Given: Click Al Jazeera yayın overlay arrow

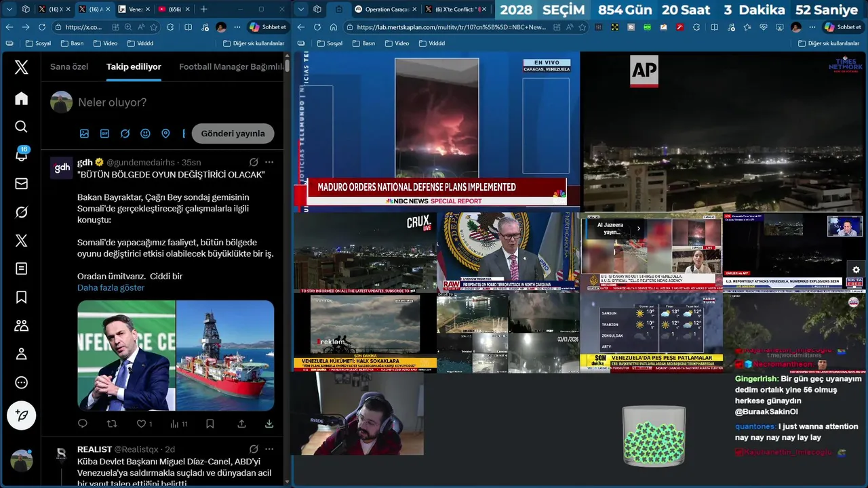Looking at the screenshot, I should point(638,228).
